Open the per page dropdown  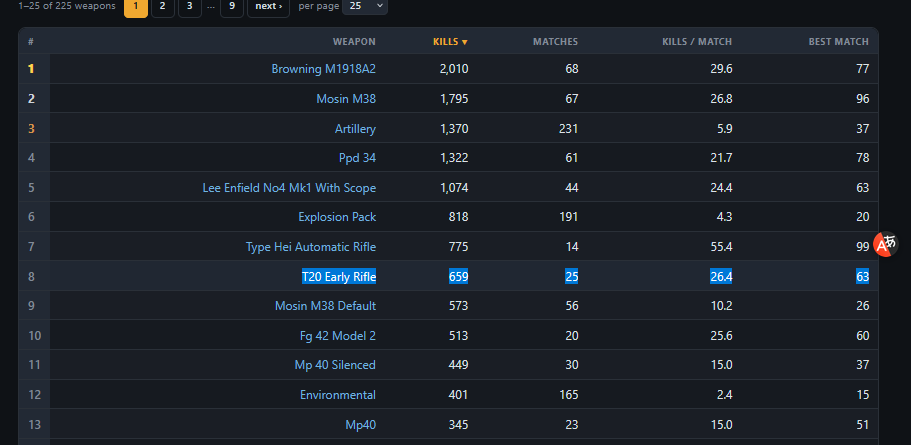coord(365,6)
